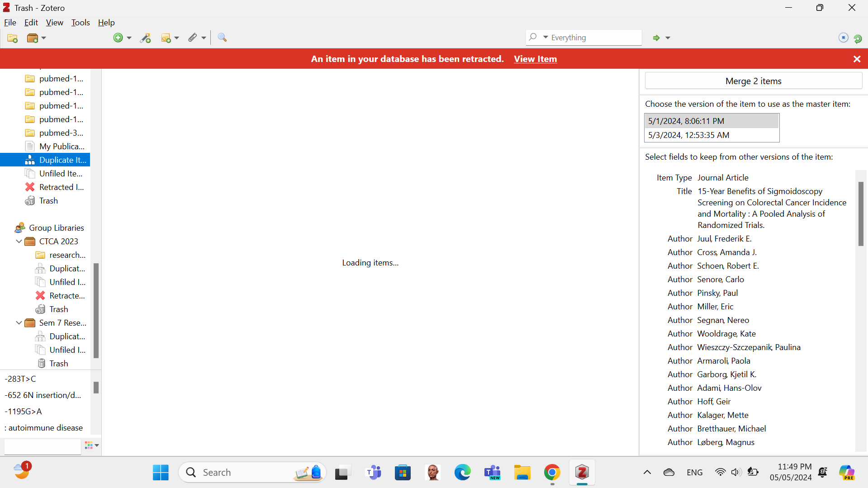Viewport: 868px width, 488px height.
Task: Open the New Note dropdown arrow
Action: pyautogui.click(x=177, y=38)
